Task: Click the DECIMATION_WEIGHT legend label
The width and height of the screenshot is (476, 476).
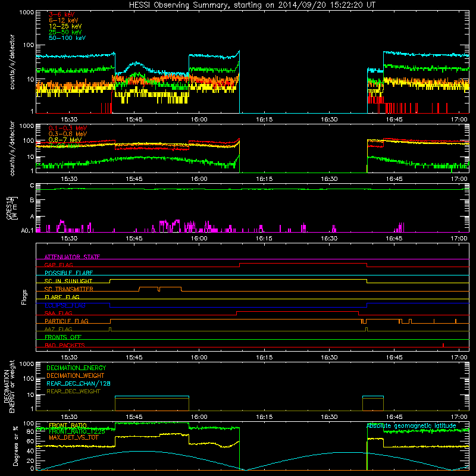Action: tap(76, 375)
